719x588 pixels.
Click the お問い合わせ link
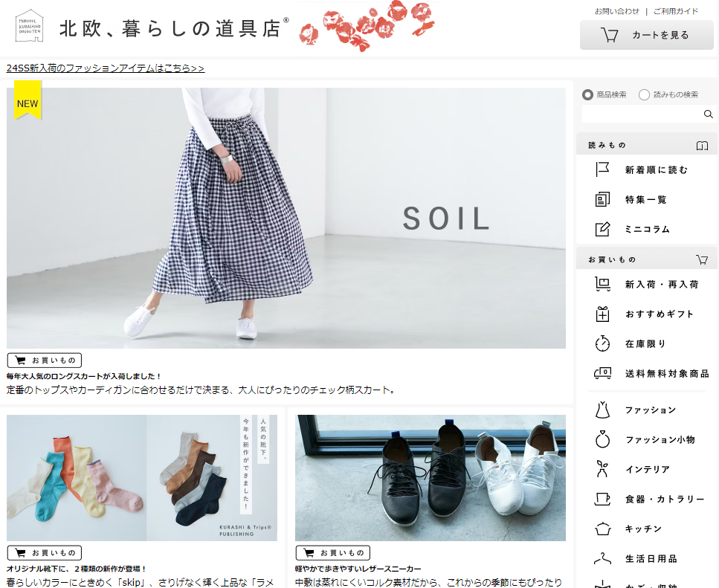point(616,11)
